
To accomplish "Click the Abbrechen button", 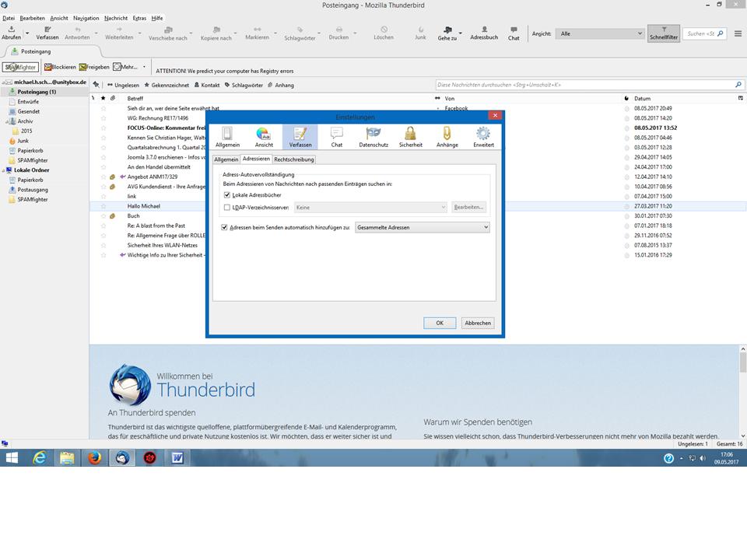I will (x=477, y=323).
